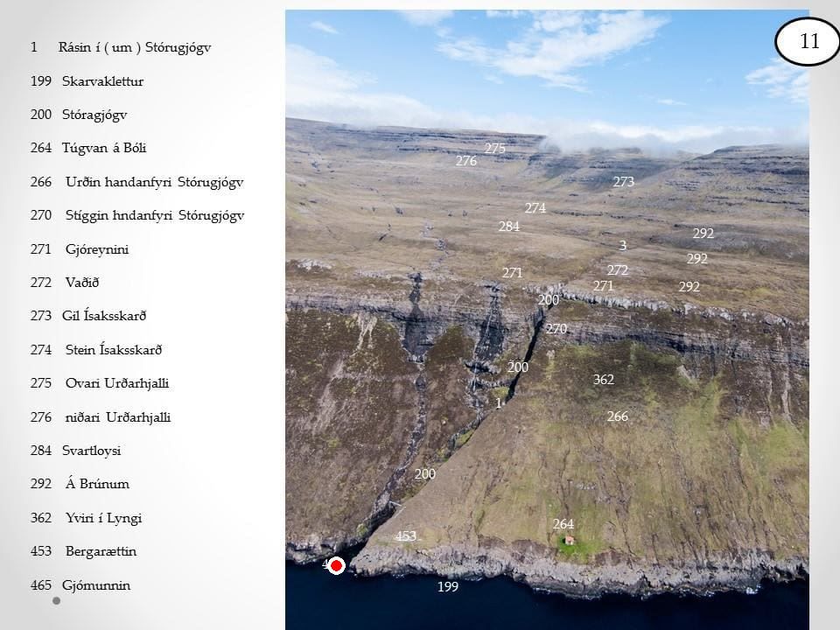Select map label 264 near the small house
The image size is (840, 630).
tap(563, 524)
